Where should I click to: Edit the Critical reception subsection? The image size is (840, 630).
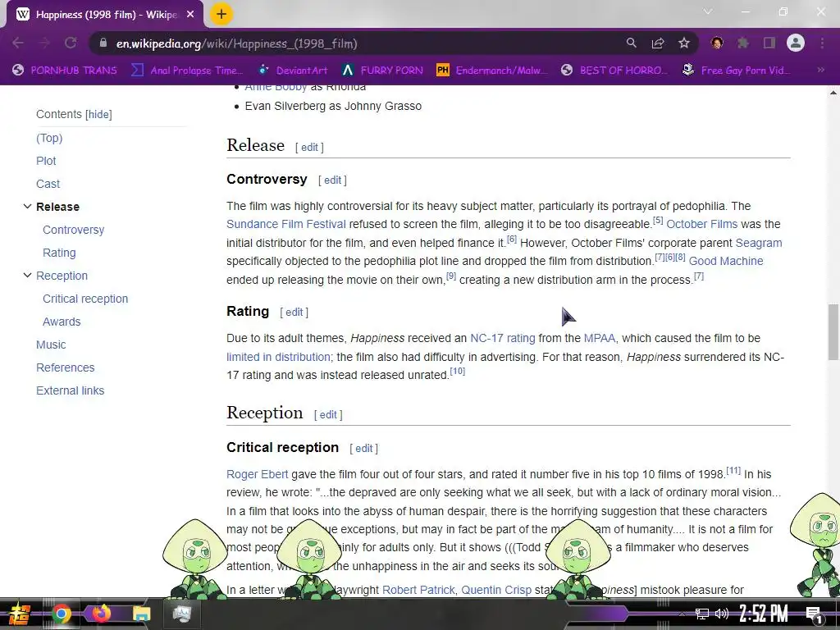363,449
